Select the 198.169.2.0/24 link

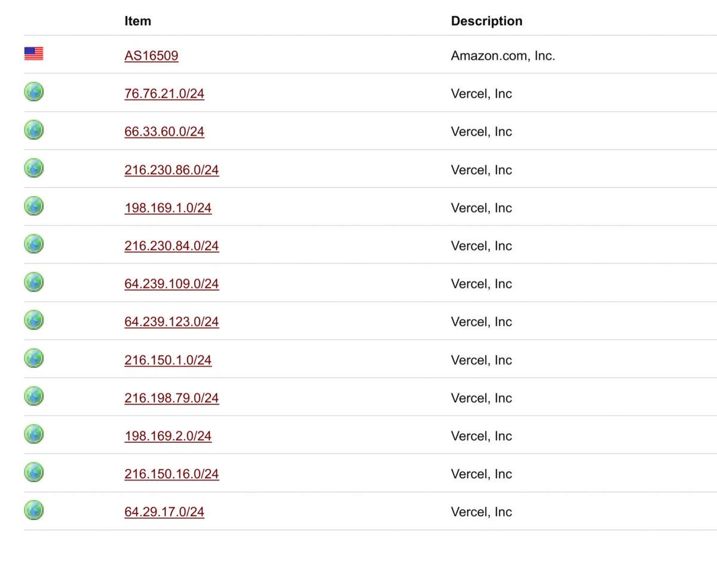(168, 436)
